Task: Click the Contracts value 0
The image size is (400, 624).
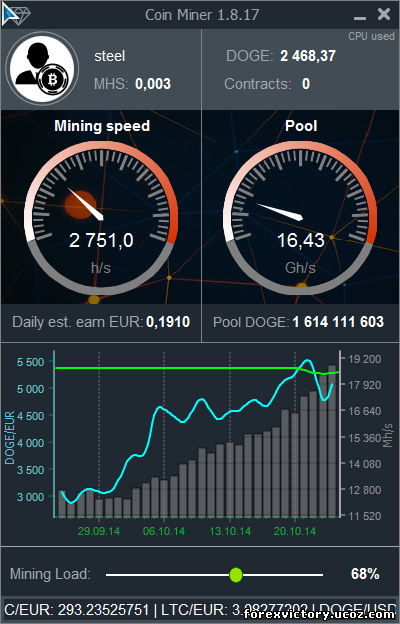Action: [x=306, y=84]
